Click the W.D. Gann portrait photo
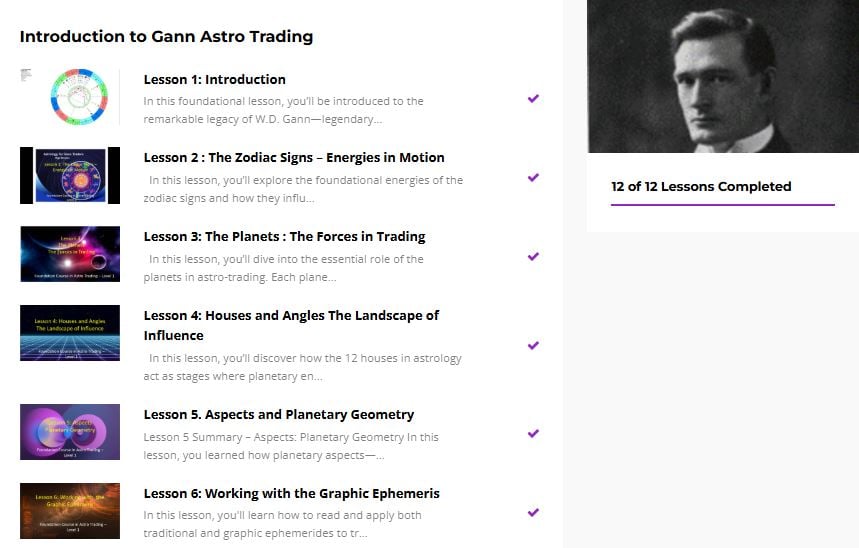Viewport: 859px width, 548px height. 722,76
